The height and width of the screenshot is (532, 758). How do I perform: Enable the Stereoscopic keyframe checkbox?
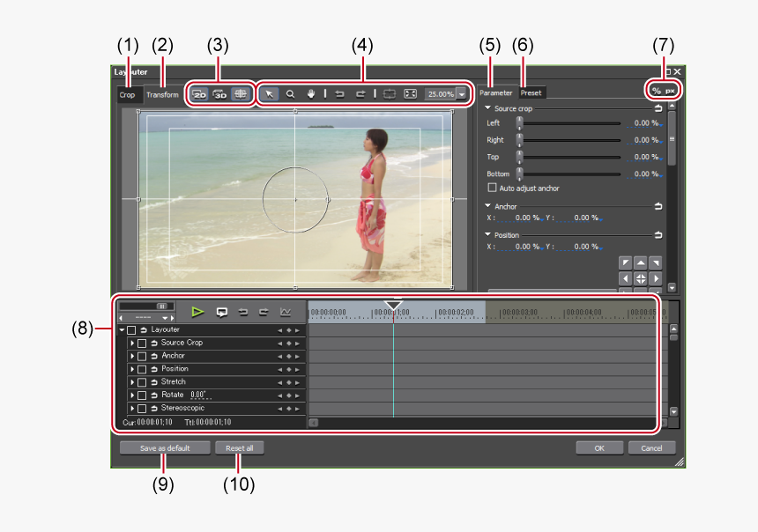[142, 409]
